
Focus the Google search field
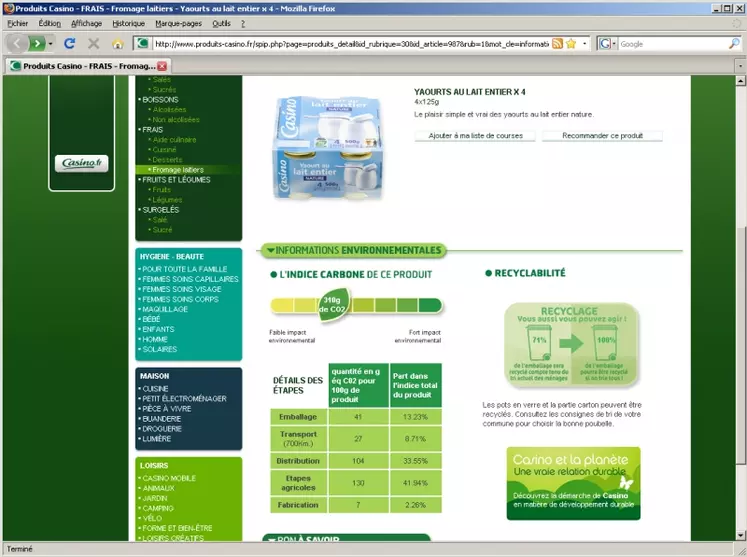coord(673,44)
